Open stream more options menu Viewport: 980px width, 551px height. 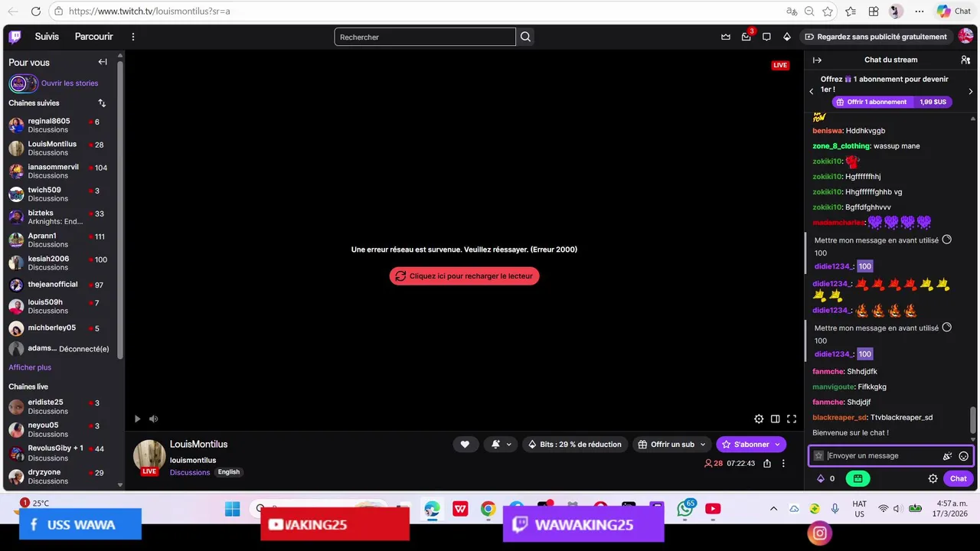pos(783,463)
